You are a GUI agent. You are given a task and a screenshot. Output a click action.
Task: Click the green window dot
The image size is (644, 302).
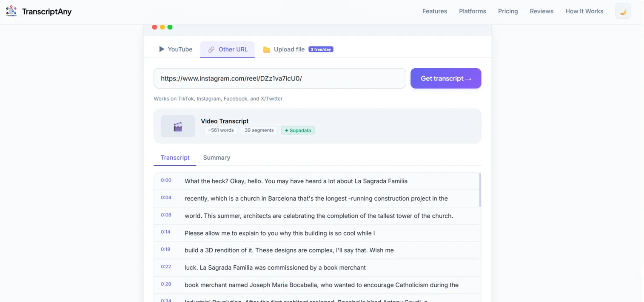[170, 27]
